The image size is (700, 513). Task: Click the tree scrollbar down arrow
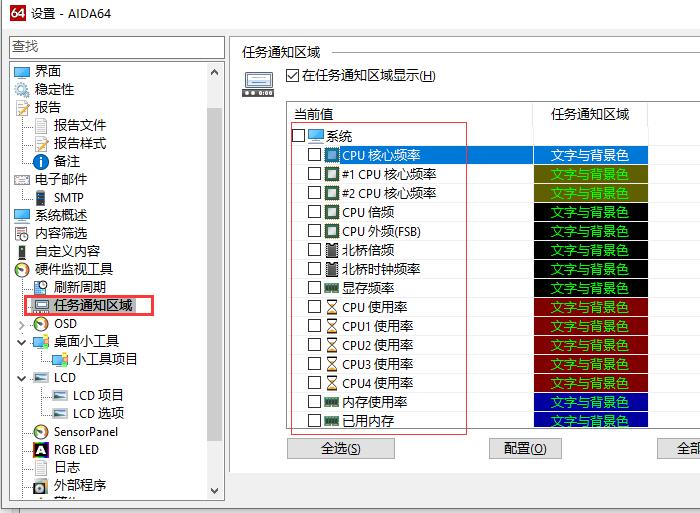(x=214, y=491)
